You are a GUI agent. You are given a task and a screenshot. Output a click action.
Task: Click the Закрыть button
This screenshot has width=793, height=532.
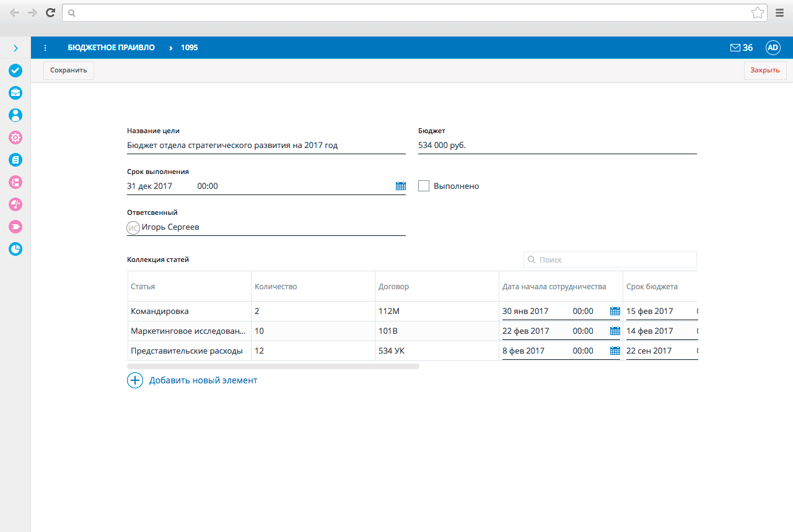click(x=765, y=71)
